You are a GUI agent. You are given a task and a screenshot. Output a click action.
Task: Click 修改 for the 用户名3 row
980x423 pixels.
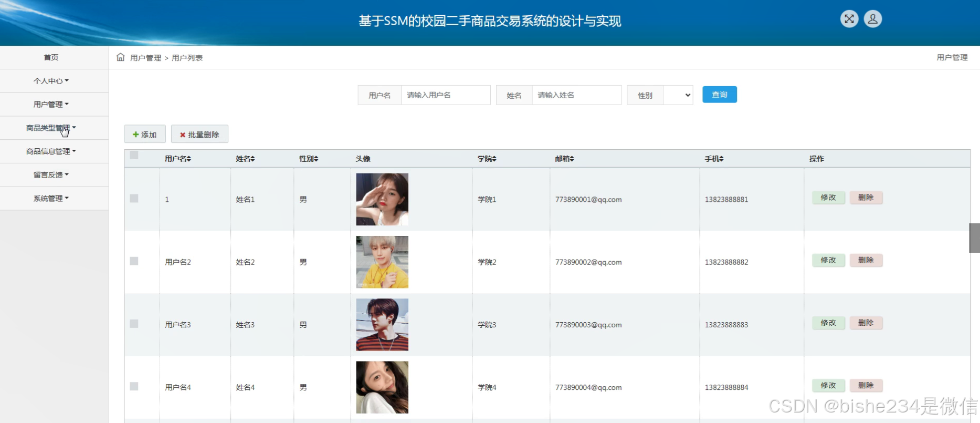coord(828,323)
